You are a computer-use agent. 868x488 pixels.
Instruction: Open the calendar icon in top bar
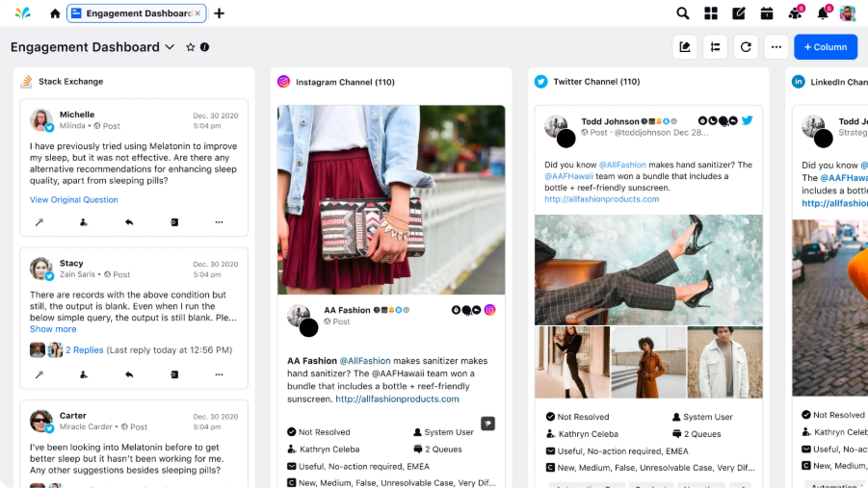[x=767, y=13]
